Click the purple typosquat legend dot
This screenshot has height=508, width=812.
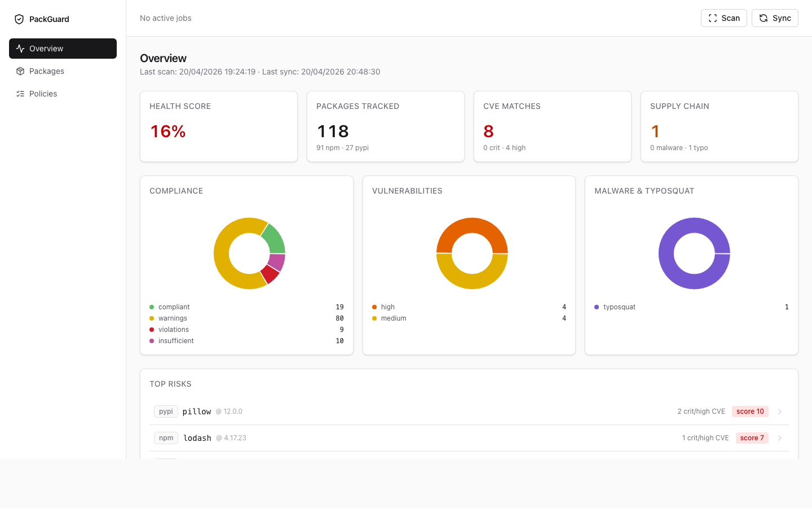(x=597, y=307)
